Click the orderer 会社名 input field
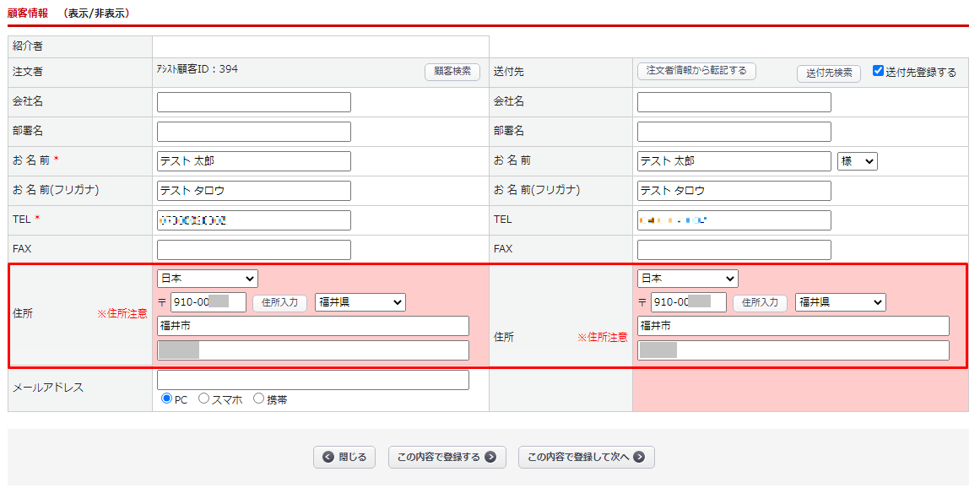This screenshot has height=499, width=980. click(253, 102)
